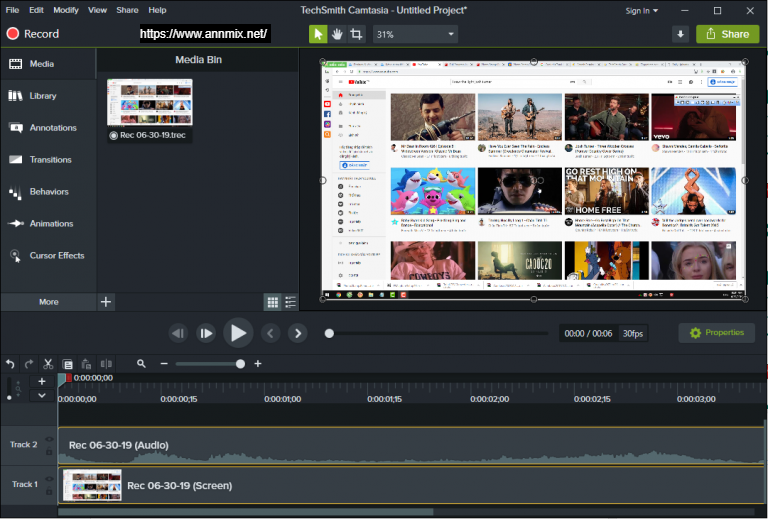
Task: Click the timeline zoom in plus
Action: pos(258,364)
